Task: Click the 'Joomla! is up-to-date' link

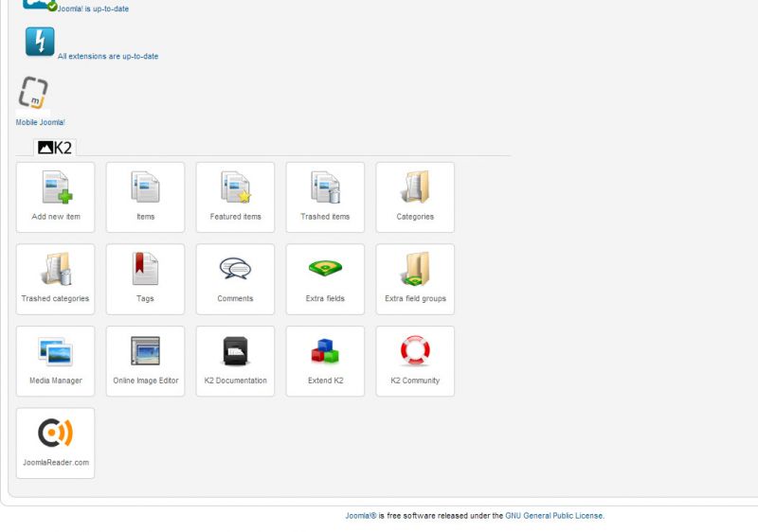Action: (x=93, y=9)
